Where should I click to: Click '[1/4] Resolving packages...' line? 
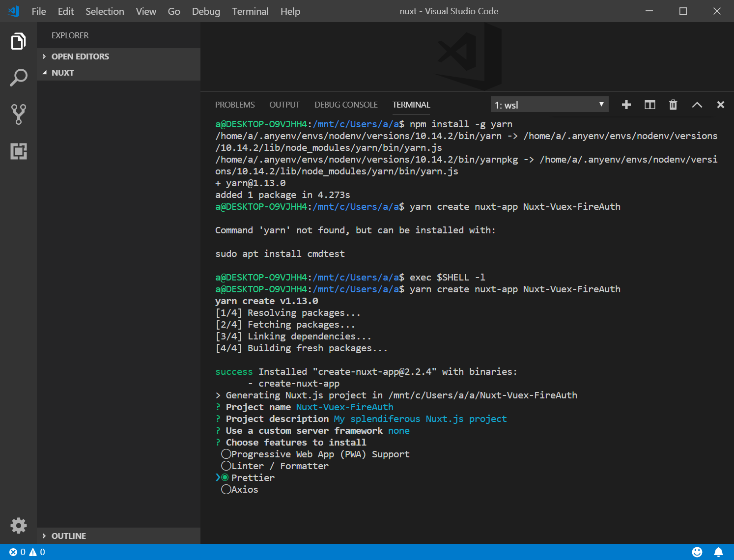(x=288, y=312)
